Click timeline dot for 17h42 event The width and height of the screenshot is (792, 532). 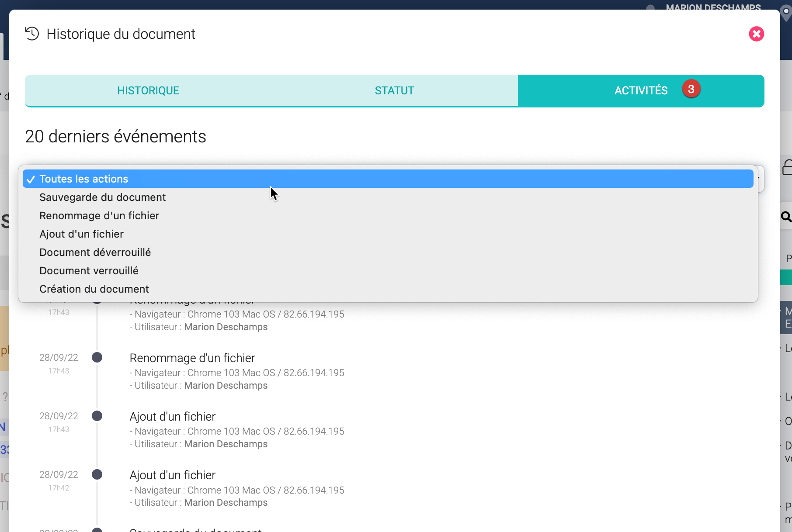click(x=97, y=474)
